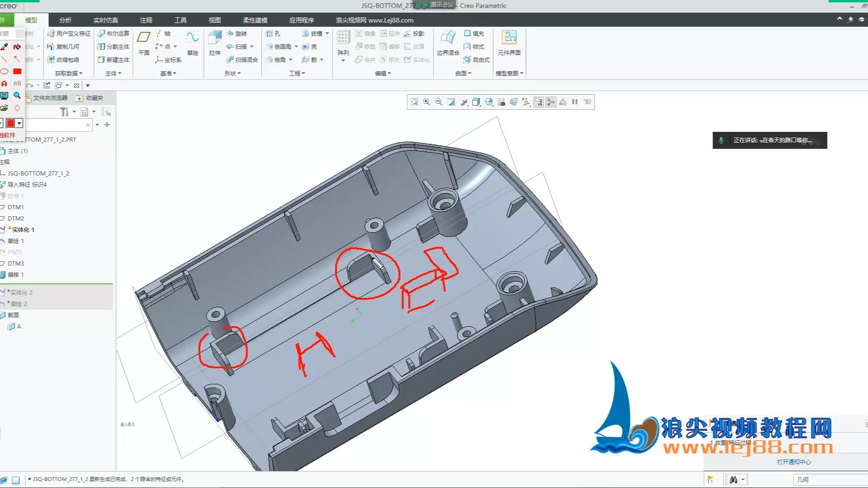868x488 pixels.
Task: Expand Editing (编辑) group dropdown
Action: point(383,73)
